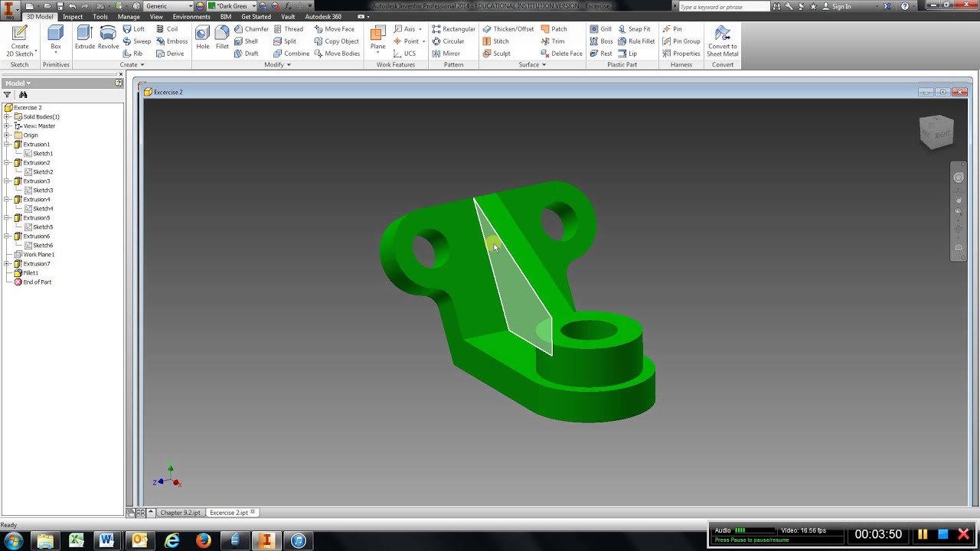Activate the Loft tool
The height and width of the screenshot is (551, 980).
[134, 29]
